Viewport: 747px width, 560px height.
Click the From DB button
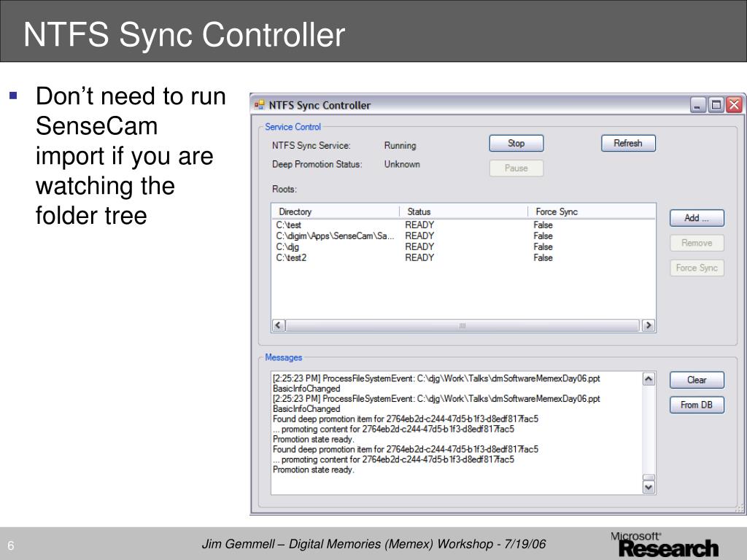click(697, 405)
